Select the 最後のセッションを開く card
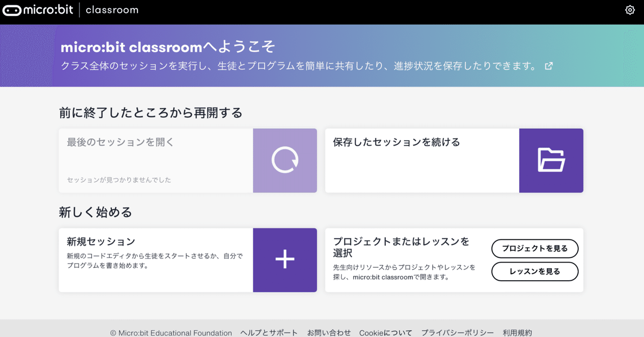 click(x=151, y=160)
